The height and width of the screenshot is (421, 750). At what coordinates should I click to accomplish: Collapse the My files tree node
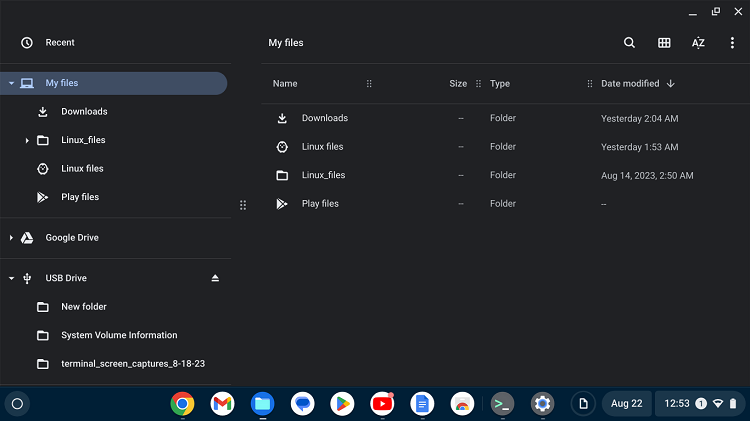point(11,83)
